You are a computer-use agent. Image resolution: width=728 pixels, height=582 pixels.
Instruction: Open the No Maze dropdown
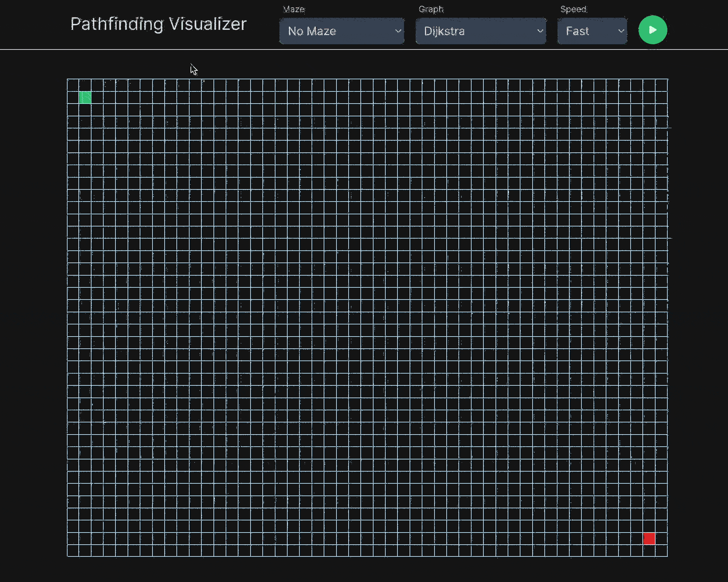[341, 31]
